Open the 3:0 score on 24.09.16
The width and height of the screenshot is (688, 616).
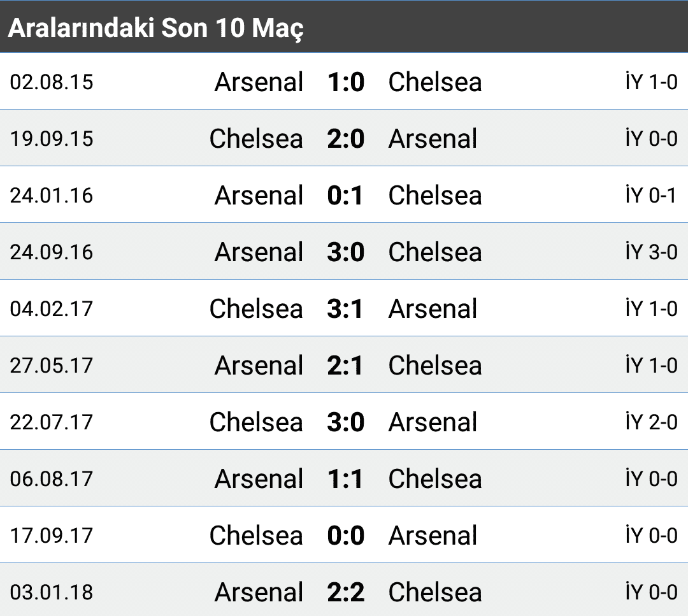[x=346, y=252]
